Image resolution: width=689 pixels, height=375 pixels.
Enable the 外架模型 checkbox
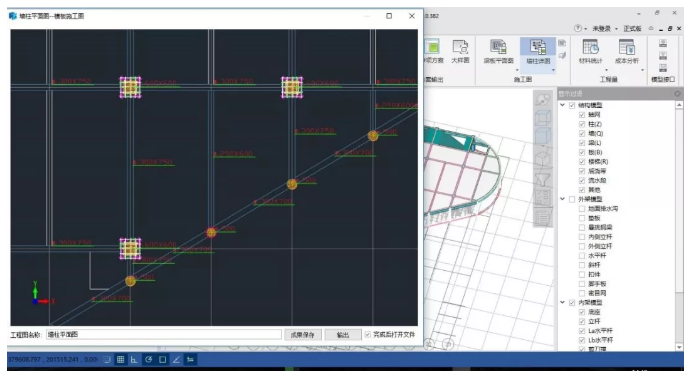click(572, 200)
